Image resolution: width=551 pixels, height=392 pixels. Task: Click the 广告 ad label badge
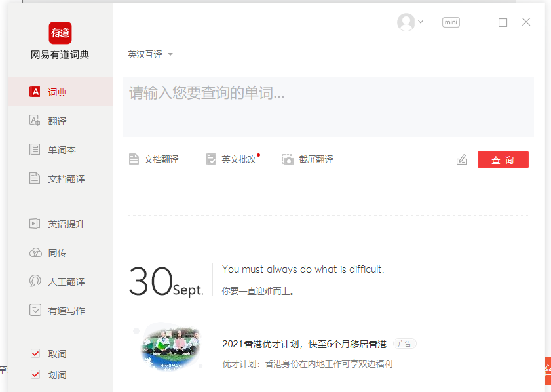tap(404, 344)
